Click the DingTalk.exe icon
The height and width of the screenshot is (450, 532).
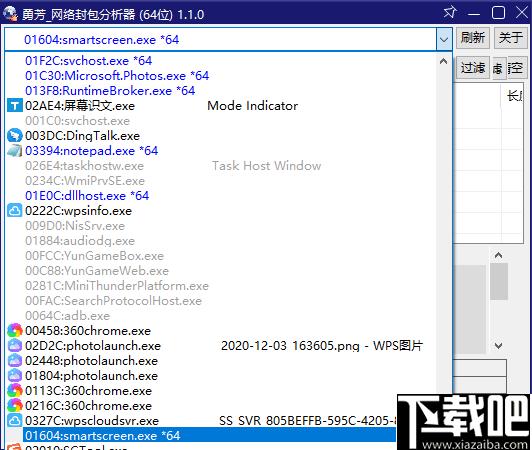(x=15, y=135)
